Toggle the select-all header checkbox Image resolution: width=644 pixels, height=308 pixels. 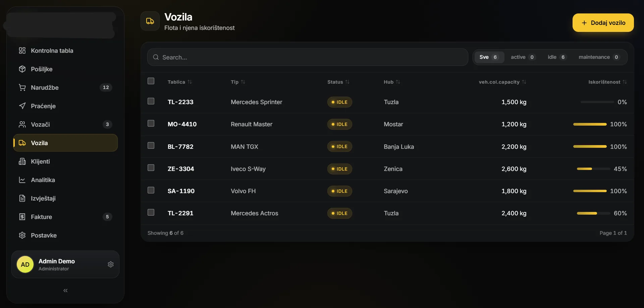click(x=151, y=81)
